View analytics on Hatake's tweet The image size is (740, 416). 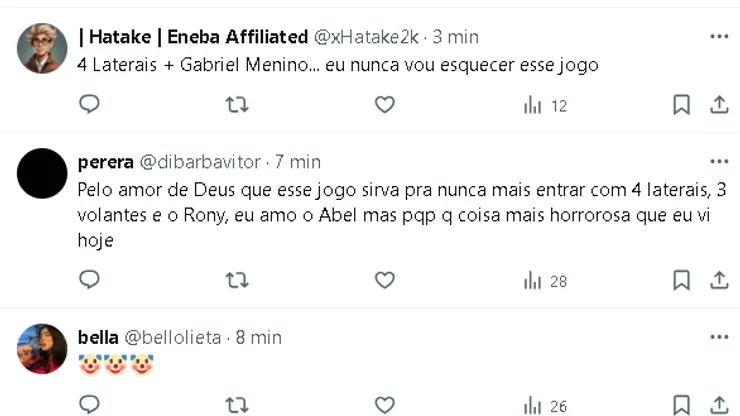click(545, 105)
